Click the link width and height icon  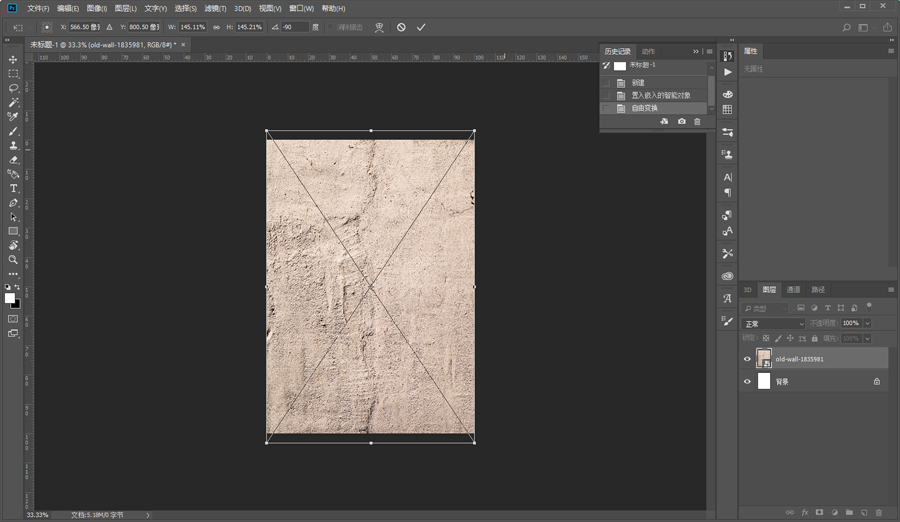[216, 27]
